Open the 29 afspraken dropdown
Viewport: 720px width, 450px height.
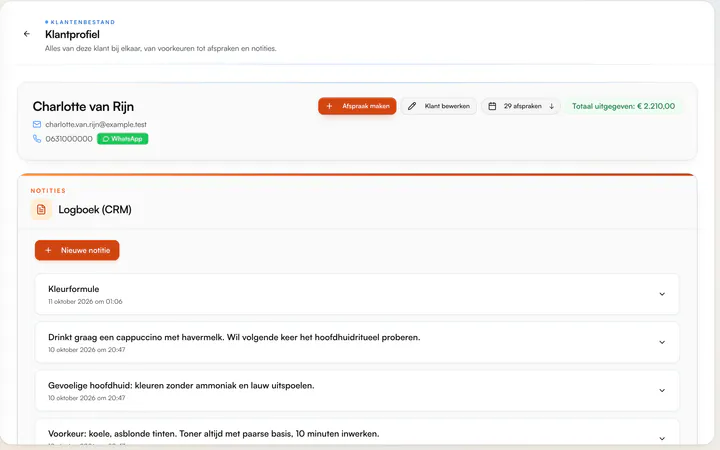tap(521, 106)
